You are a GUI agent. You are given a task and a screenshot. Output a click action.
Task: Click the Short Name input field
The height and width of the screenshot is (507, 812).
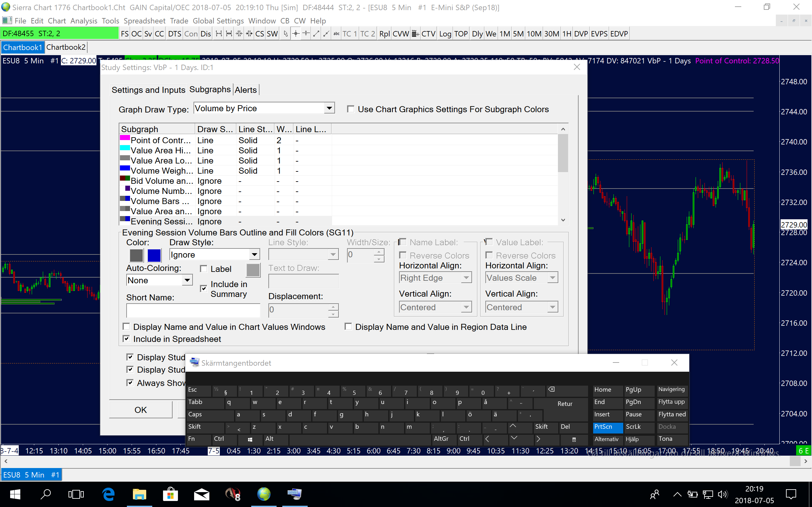tap(193, 311)
